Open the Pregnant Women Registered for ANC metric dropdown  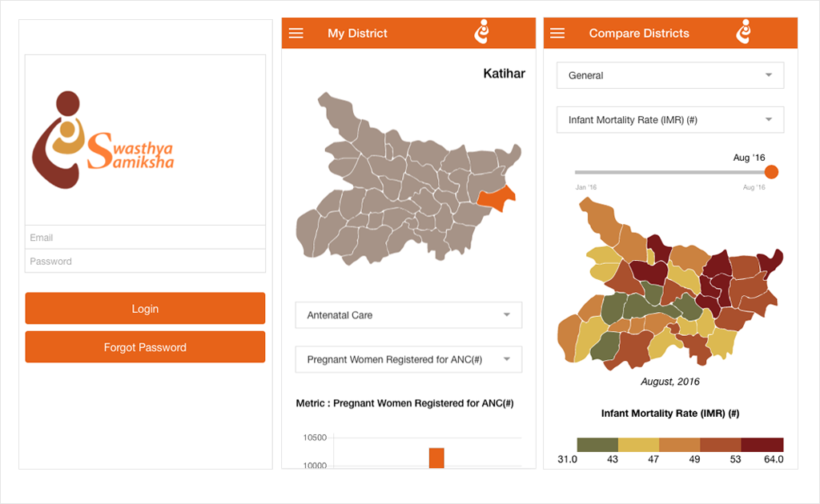[408, 359]
